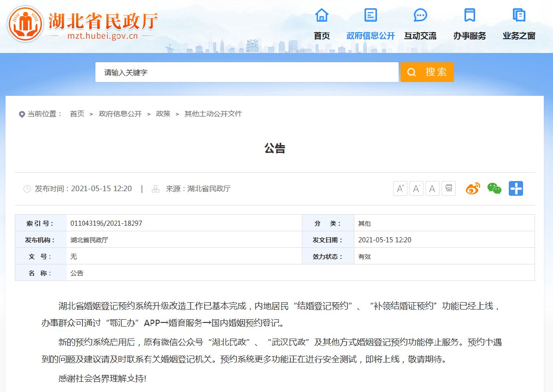553x392 pixels.
Task: Click the decrease font size A- icon
Action: click(416, 188)
